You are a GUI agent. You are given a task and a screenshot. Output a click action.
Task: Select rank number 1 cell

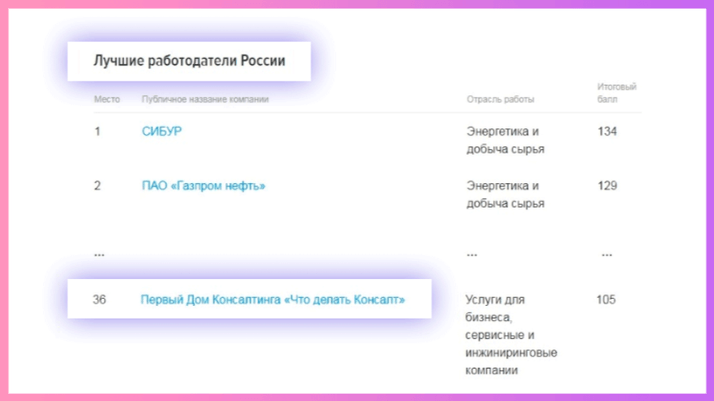[x=97, y=132]
